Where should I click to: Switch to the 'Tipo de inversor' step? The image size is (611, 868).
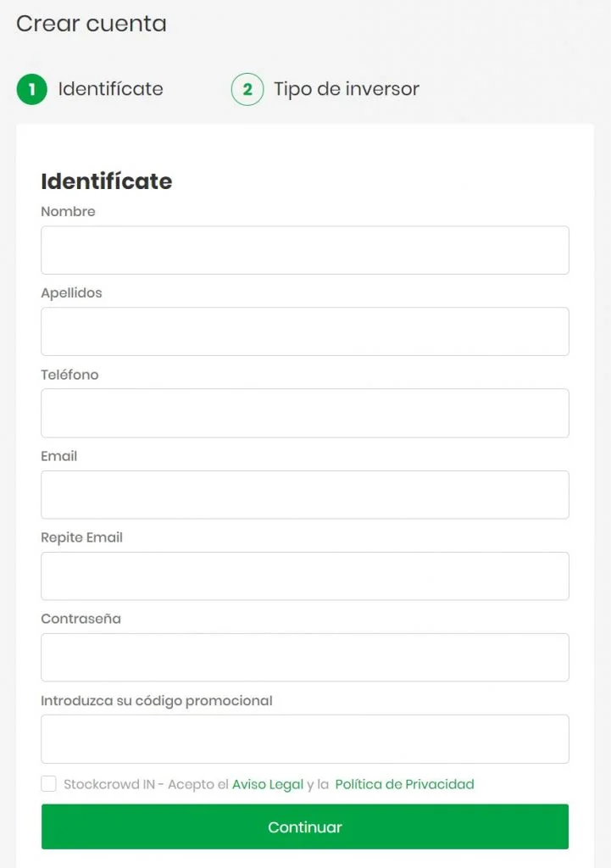346,89
